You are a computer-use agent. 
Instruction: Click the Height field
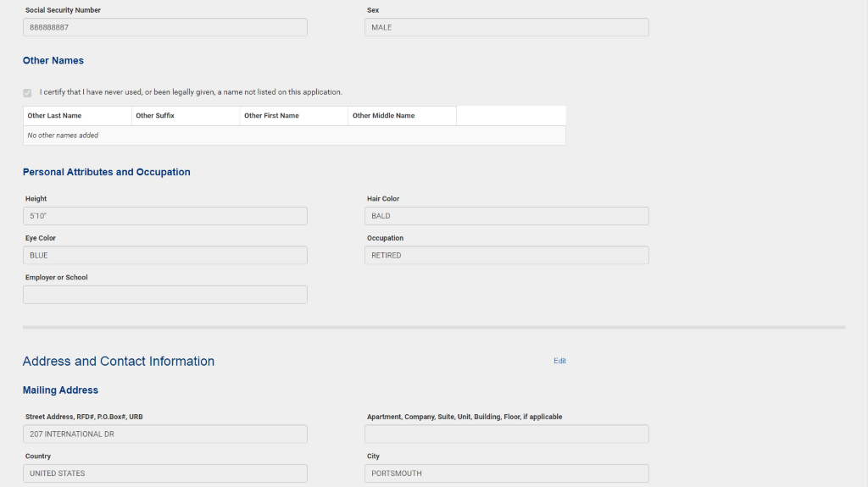pos(165,216)
